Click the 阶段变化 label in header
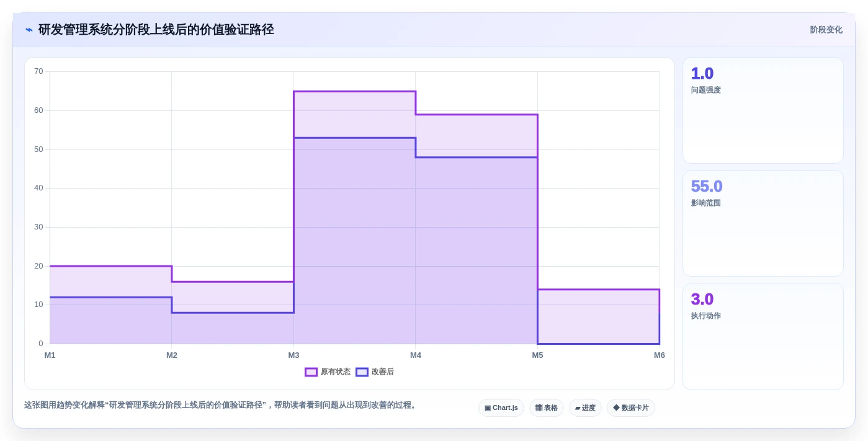 click(826, 30)
